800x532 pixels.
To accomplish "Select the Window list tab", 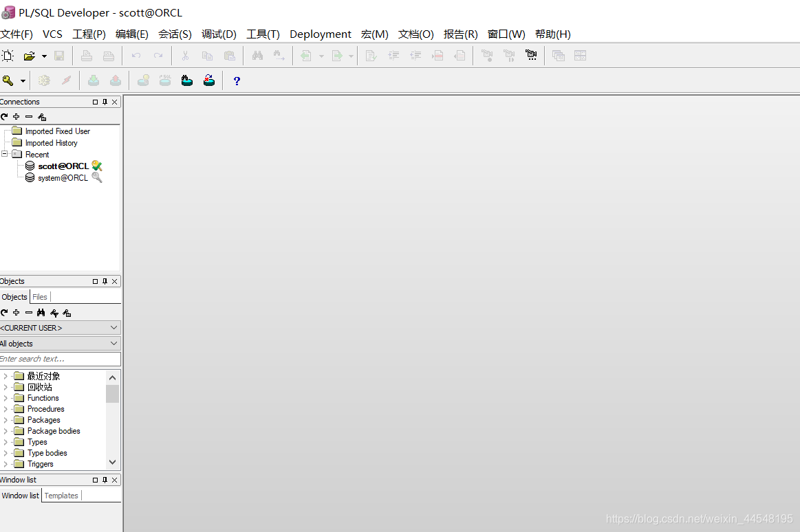I will (x=21, y=496).
